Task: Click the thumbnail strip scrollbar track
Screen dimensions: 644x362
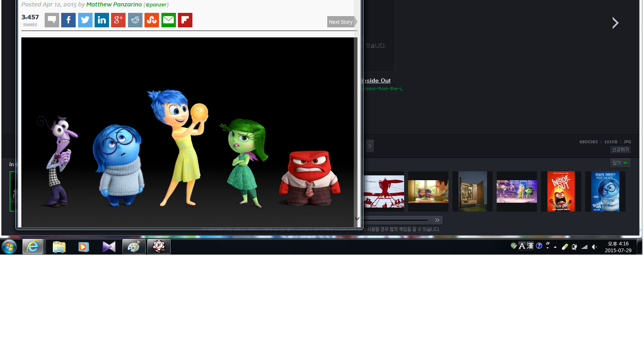Action: point(396,220)
